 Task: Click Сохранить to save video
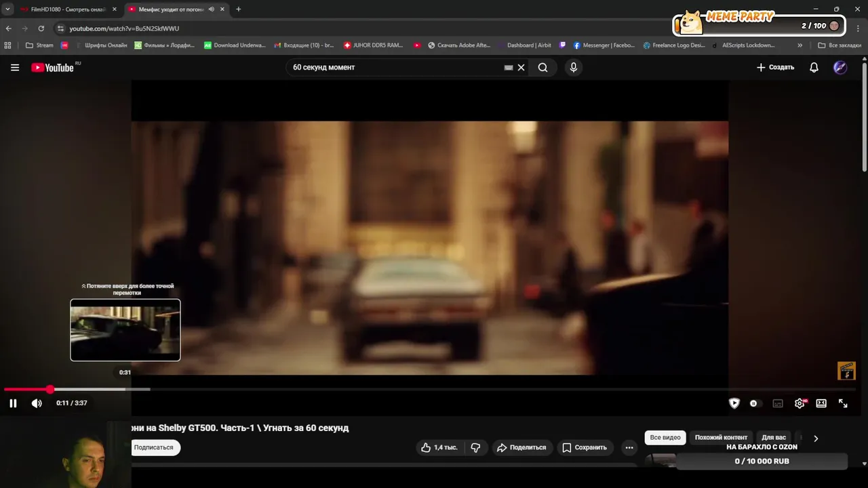pyautogui.click(x=584, y=447)
